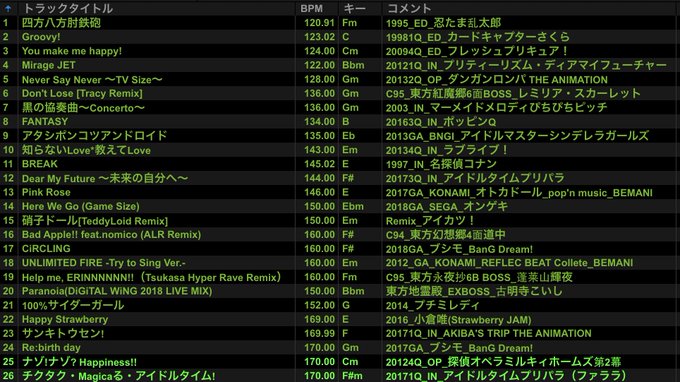Click row number 13
680x382 pixels.
pyautogui.click(x=8, y=192)
